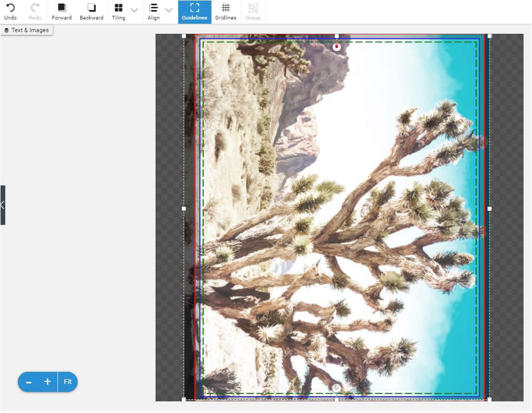Open the Align options dropdown arrow
The width and height of the screenshot is (532, 413).
coord(169,10)
